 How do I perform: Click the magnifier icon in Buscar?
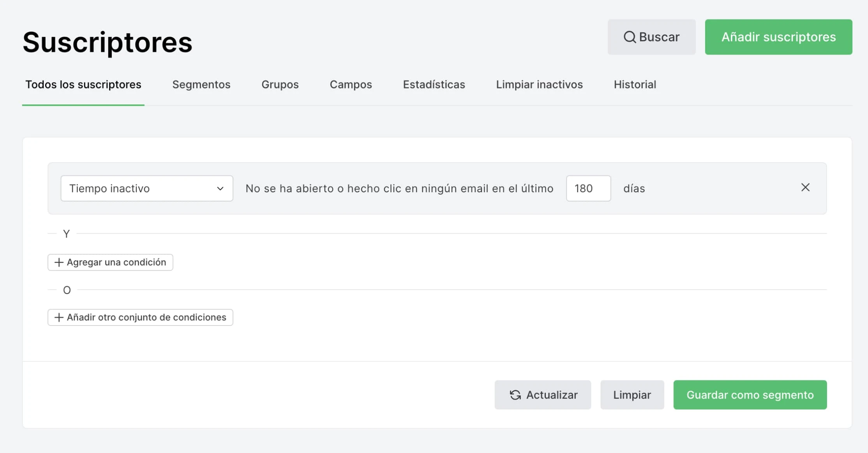(x=630, y=37)
